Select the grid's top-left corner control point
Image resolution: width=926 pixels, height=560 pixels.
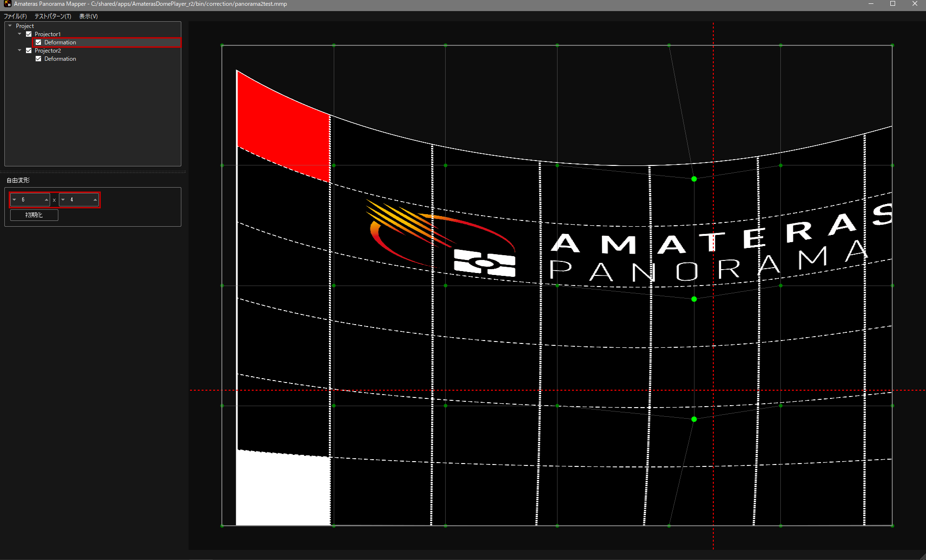(222, 45)
